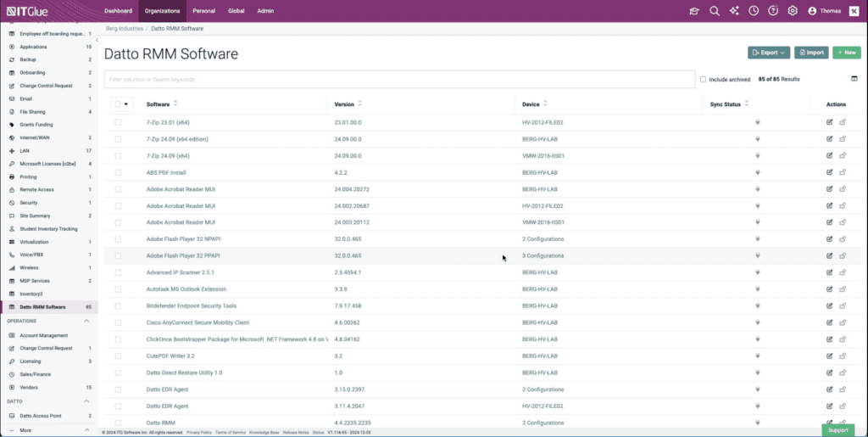
Task: Click the green New button
Action: pyautogui.click(x=846, y=53)
